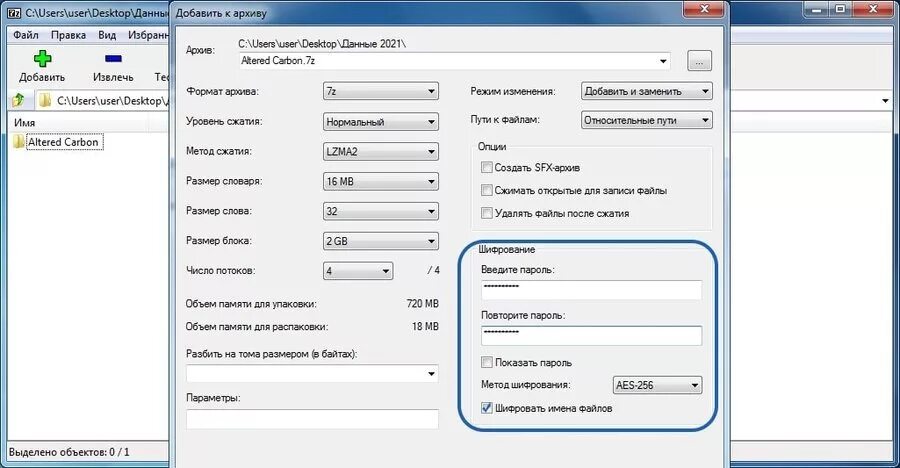Select the Altered Carbon list entry
Screen dimensions: 900x468
[64, 142]
